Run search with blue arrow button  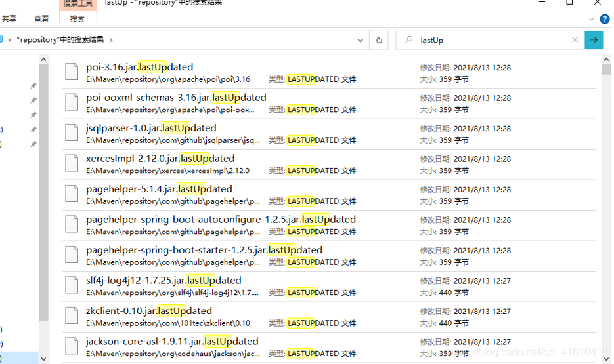click(x=594, y=40)
